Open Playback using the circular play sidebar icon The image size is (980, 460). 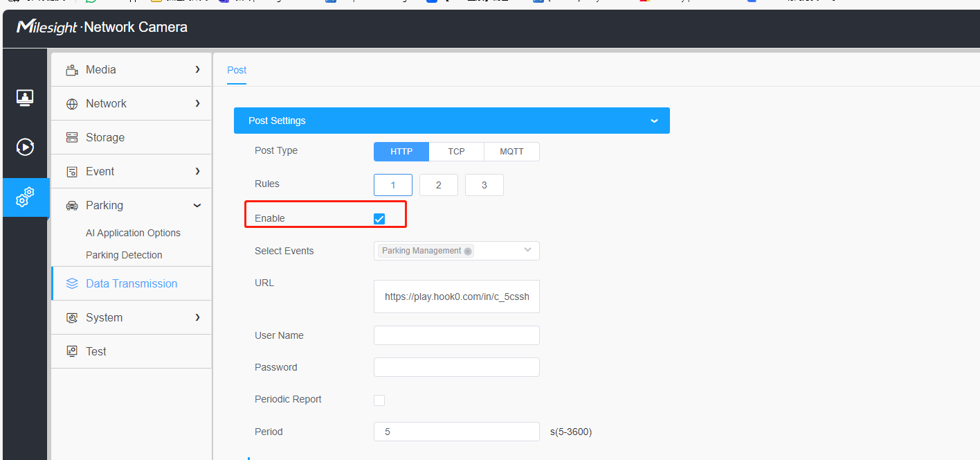26,147
